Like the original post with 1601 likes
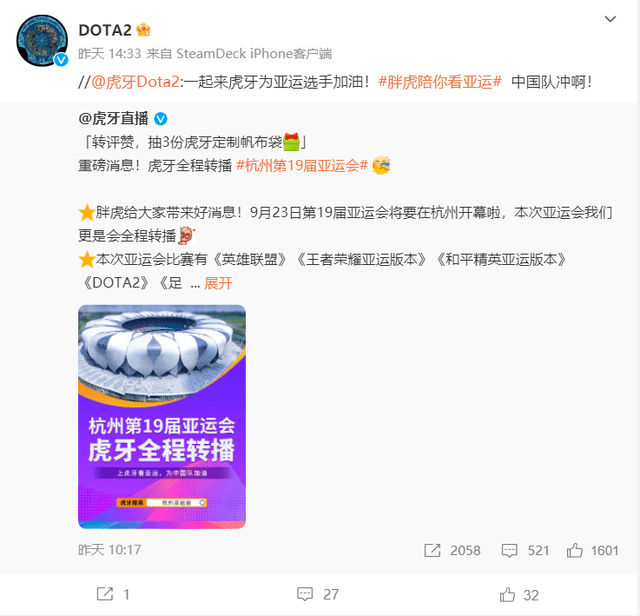Viewport: 640px width, 616px height. (592, 550)
